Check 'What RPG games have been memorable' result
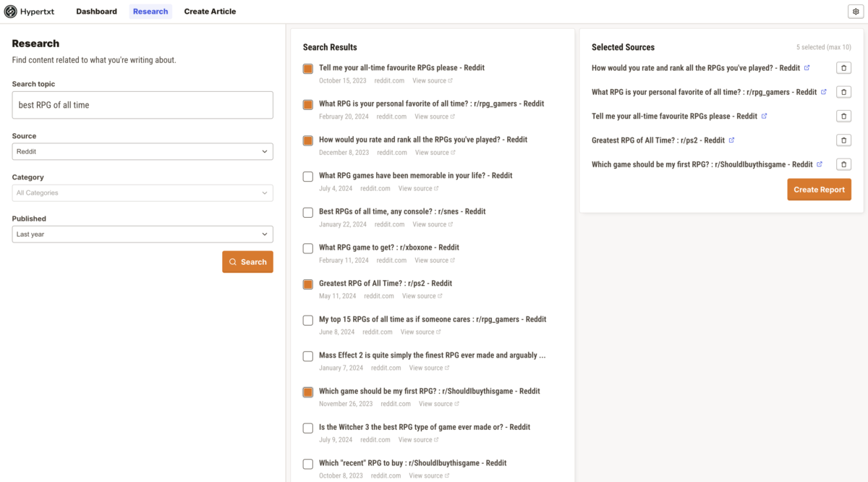Image resolution: width=868 pixels, height=482 pixels. 308,177
